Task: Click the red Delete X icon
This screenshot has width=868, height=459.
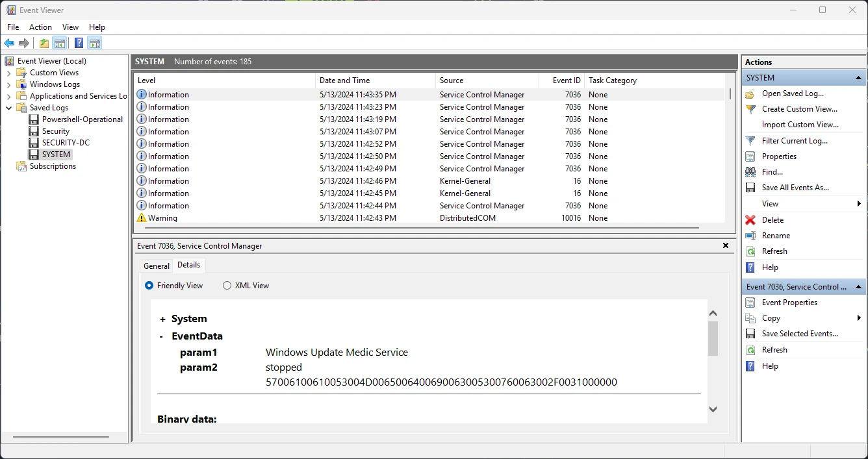Action: coord(750,220)
